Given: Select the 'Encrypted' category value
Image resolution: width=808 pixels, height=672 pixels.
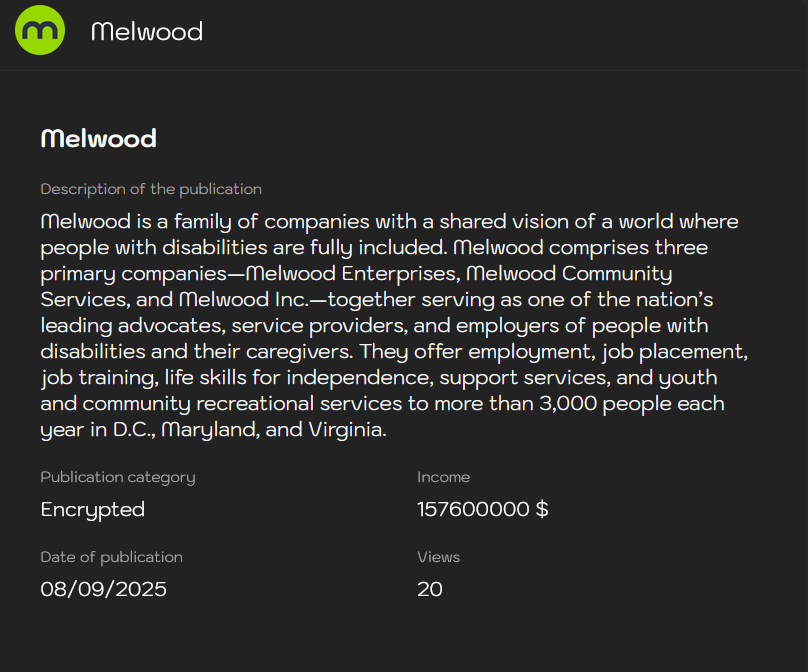Looking at the screenshot, I should [93, 509].
